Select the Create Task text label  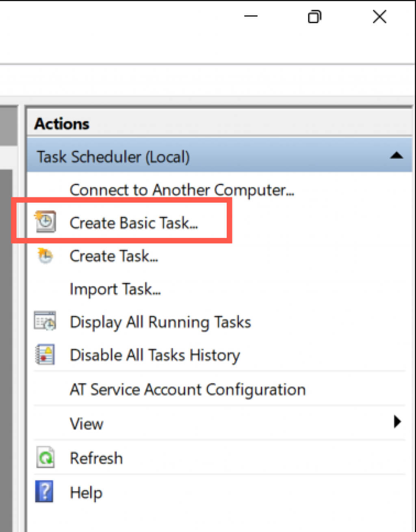pyautogui.click(x=114, y=256)
